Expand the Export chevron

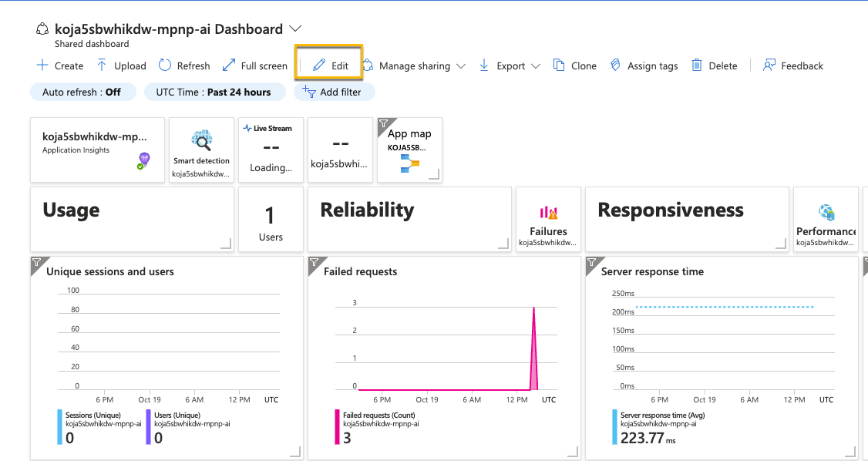pos(535,66)
